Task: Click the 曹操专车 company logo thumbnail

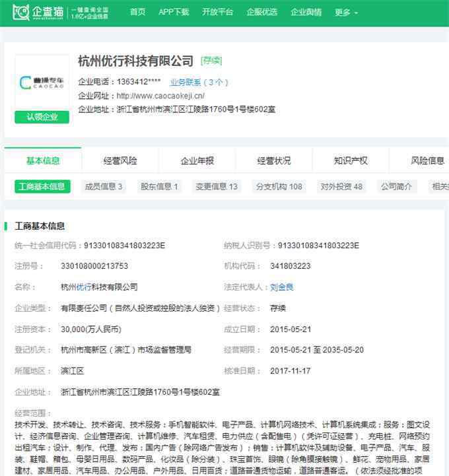Action: [x=42, y=83]
